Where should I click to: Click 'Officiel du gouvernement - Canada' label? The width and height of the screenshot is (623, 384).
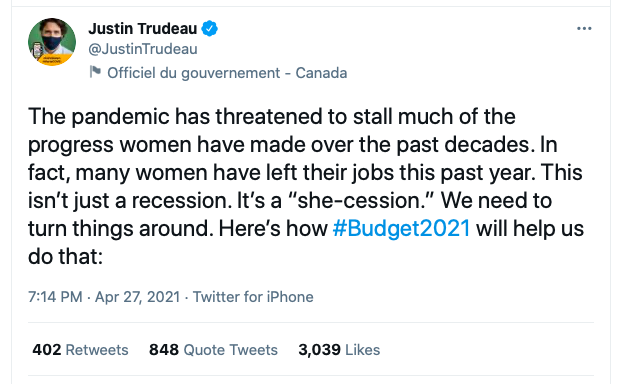(227, 73)
